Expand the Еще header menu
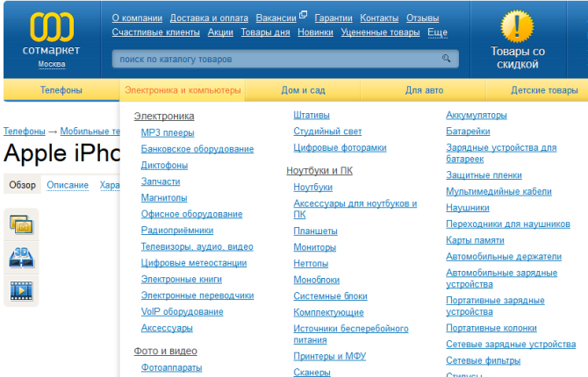 (x=438, y=32)
